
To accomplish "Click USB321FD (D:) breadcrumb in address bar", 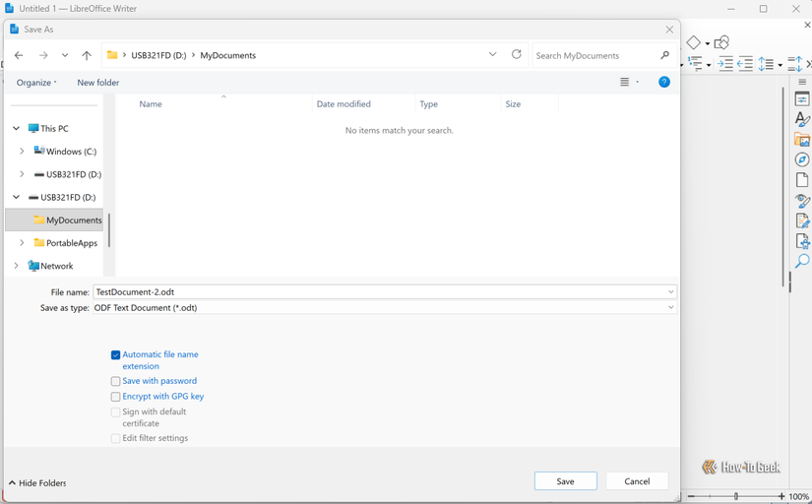I will [x=158, y=55].
